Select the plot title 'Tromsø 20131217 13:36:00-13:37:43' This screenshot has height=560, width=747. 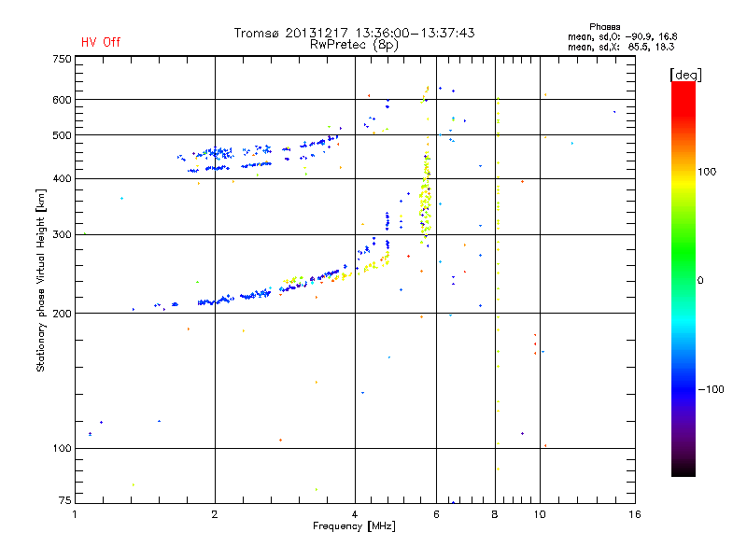(354, 33)
